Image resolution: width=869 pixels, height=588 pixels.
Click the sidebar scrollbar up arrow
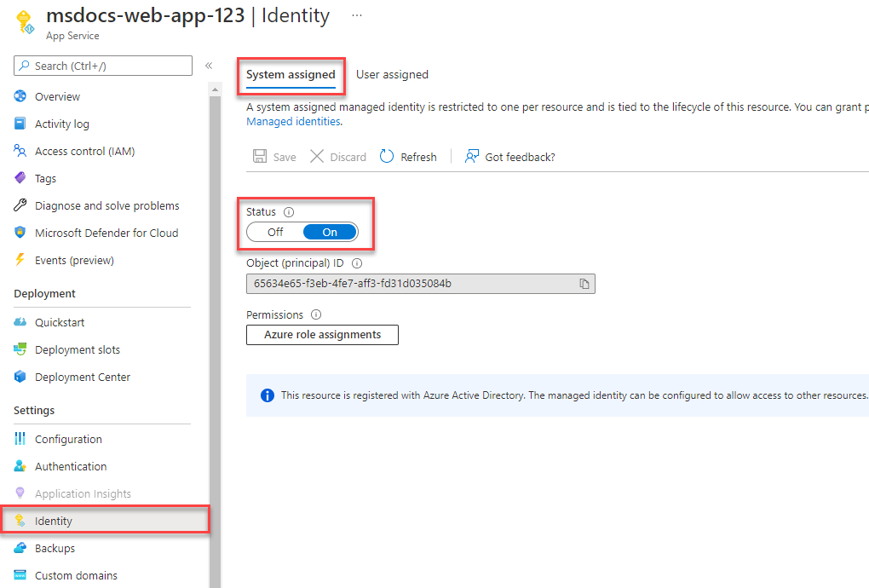[215, 89]
